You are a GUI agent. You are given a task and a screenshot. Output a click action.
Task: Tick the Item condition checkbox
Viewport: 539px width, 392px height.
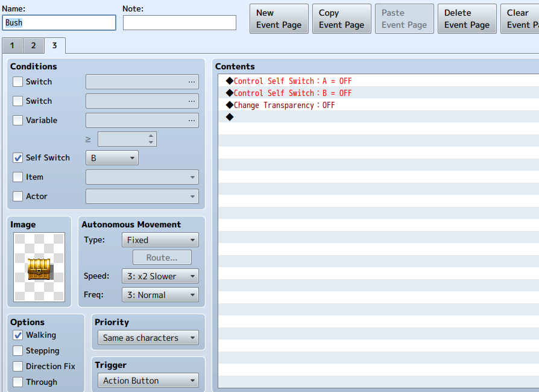click(x=17, y=177)
